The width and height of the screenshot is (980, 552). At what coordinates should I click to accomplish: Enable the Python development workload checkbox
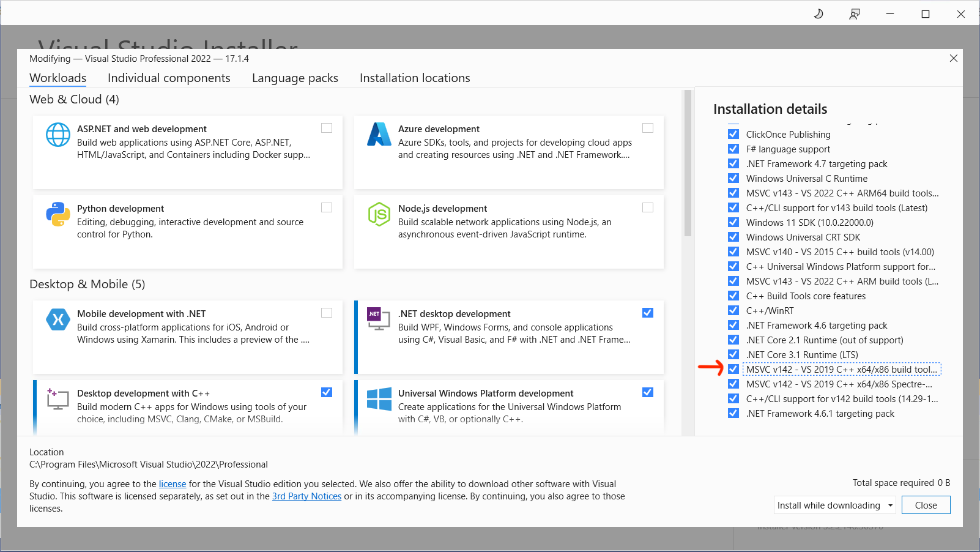[327, 207]
